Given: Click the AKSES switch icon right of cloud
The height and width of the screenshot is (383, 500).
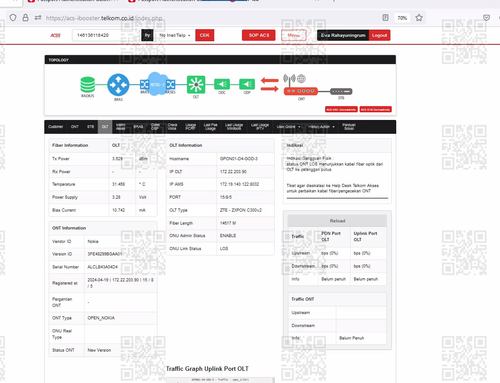Looking at the screenshot, I should click(170, 84).
